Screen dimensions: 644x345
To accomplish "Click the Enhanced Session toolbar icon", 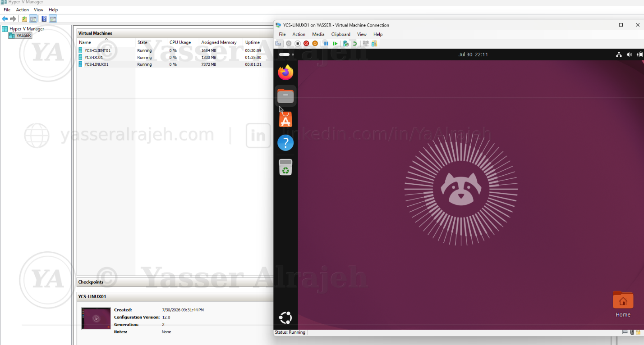I will pyautogui.click(x=366, y=44).
